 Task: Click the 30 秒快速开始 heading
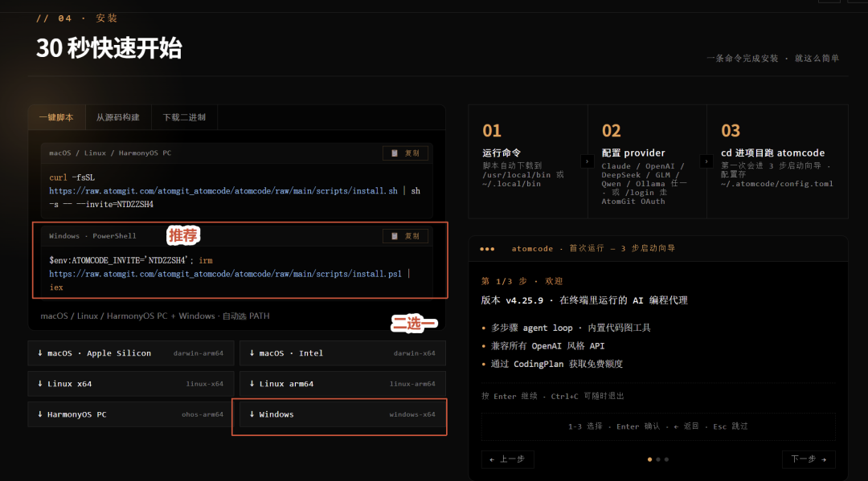pyautogui.click(x=109, y=48)
